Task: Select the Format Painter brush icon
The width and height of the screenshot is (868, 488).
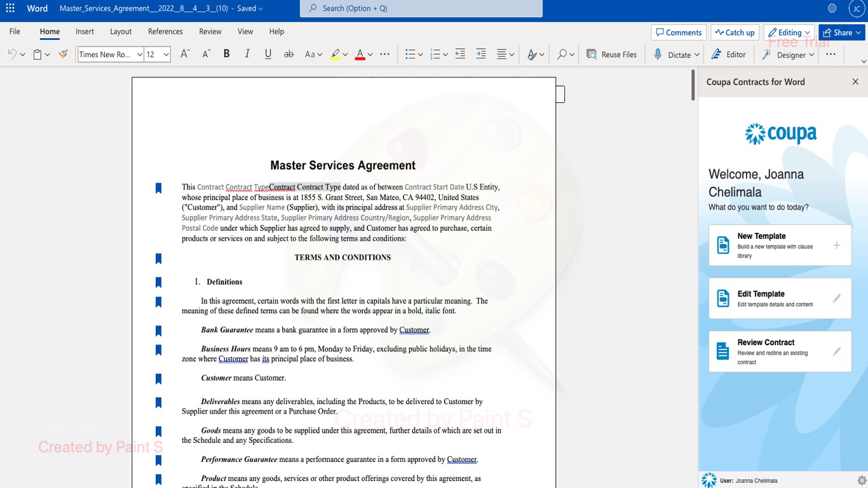Action: point(63,55)
